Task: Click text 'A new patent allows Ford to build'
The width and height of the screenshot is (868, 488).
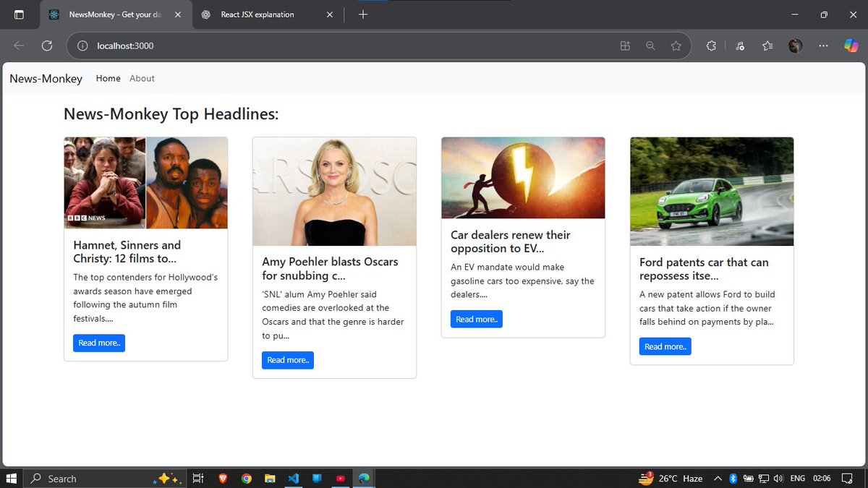Action: [707, 294]
